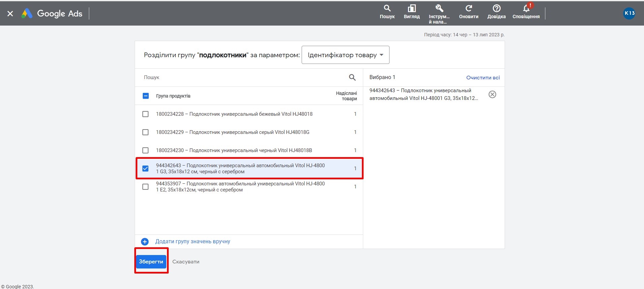This screenshot has height=289, width=644.
Task: Check product 944353907
Action: pos(145,187)
